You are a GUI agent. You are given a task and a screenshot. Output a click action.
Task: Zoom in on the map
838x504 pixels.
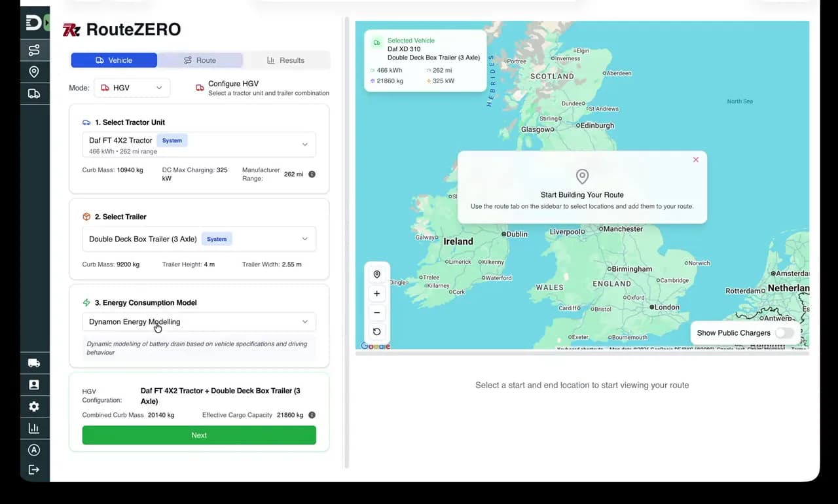point(376,294)
